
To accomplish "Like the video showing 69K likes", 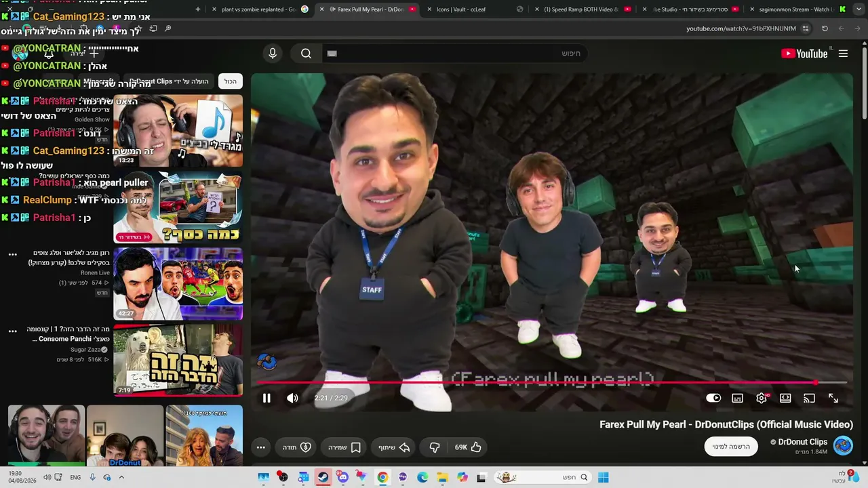I will click(x=468, y=447).
